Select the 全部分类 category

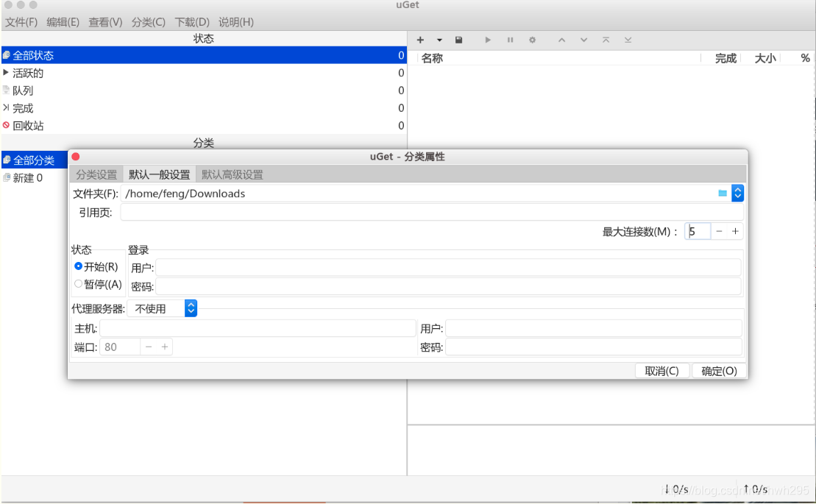[35, 160]
